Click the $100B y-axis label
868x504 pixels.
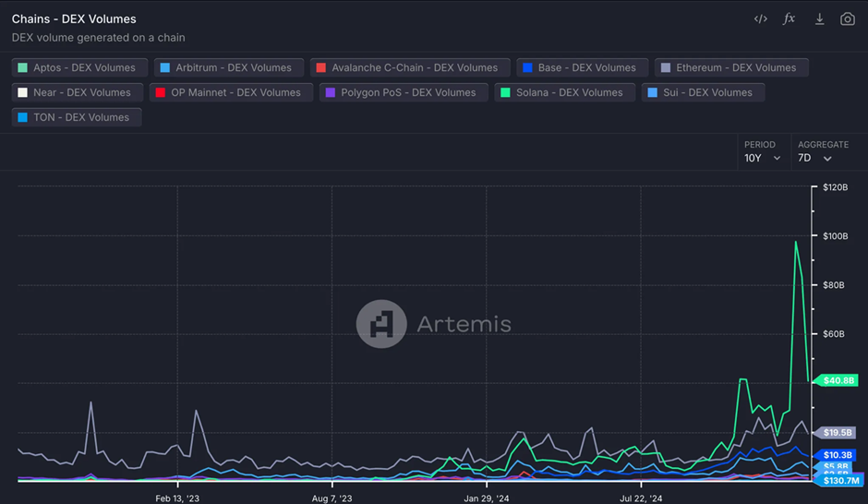pyautogui.click(x=835, y=236)
